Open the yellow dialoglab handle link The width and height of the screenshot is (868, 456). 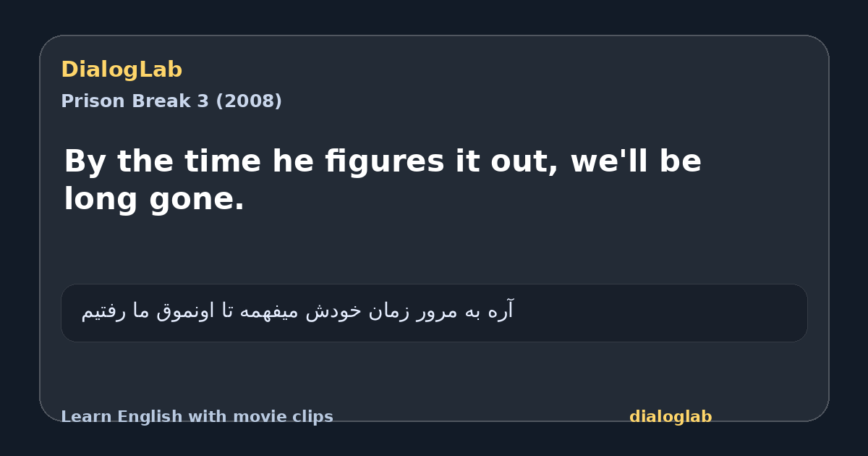point(671,417)
